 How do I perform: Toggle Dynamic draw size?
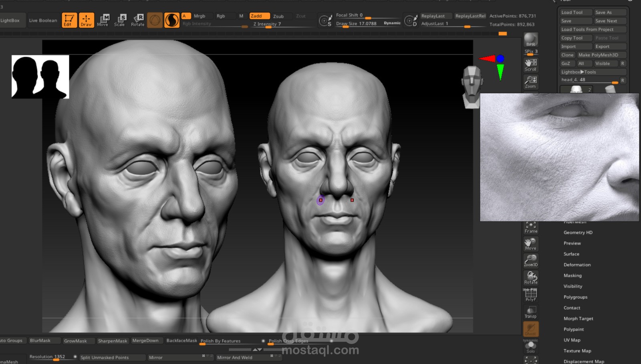392,23
